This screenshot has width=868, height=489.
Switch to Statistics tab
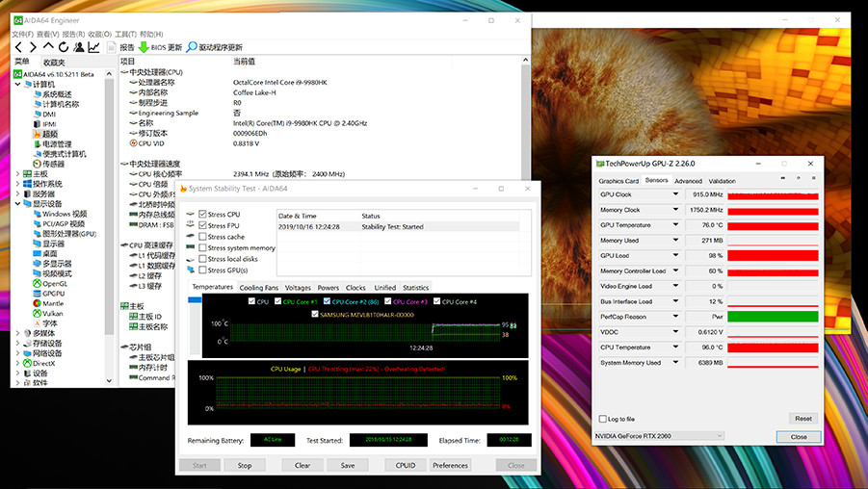416,288
